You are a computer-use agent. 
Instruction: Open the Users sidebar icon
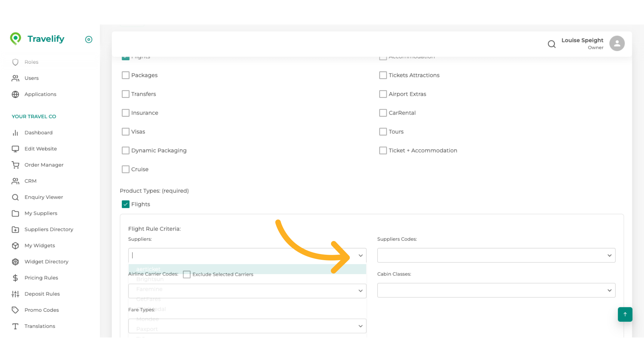(15, 78)
